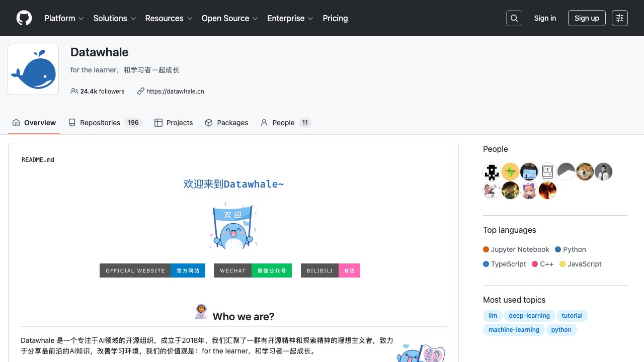Screen dimensions: 644x362
Task: Open the Official Website badge
Action: (x=152, y=270)
